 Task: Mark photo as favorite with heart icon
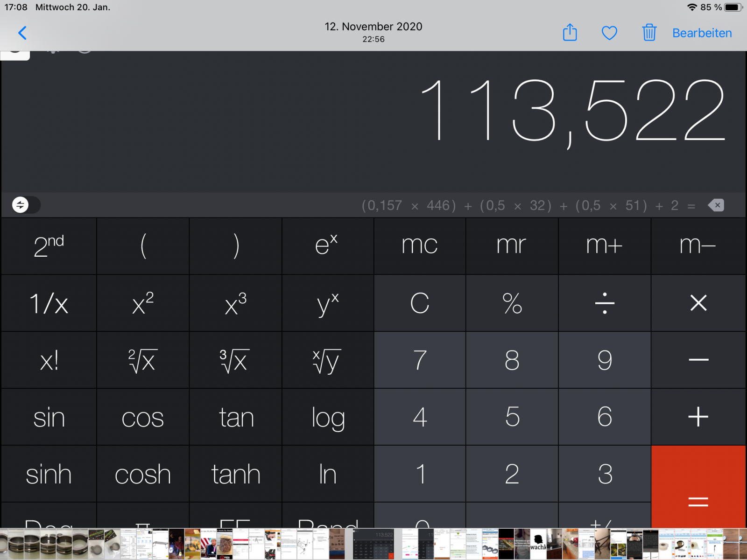(x=609, y=33)
